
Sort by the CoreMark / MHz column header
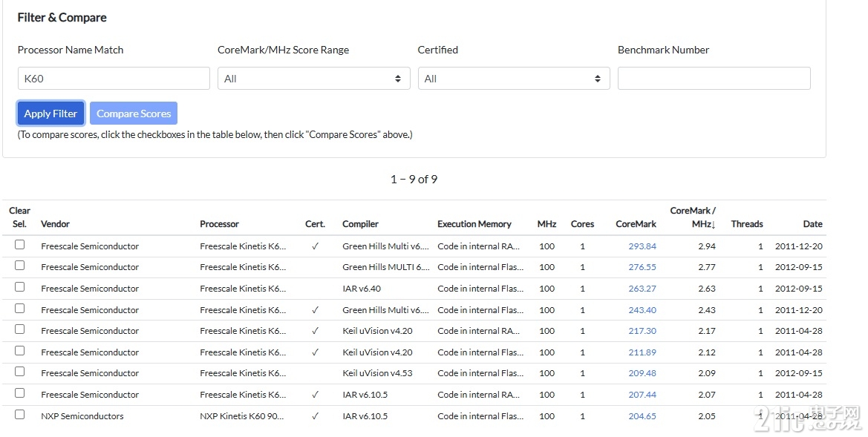[x=693, y=217]
